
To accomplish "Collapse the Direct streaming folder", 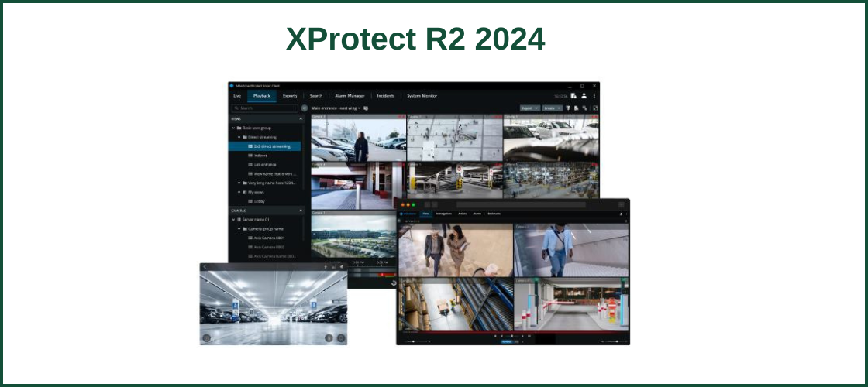I will (x=239, y=137).
